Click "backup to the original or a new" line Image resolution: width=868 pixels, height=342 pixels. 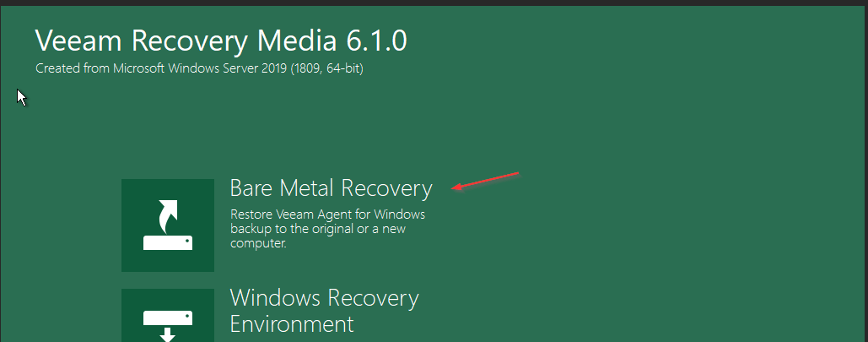[318, 228]
